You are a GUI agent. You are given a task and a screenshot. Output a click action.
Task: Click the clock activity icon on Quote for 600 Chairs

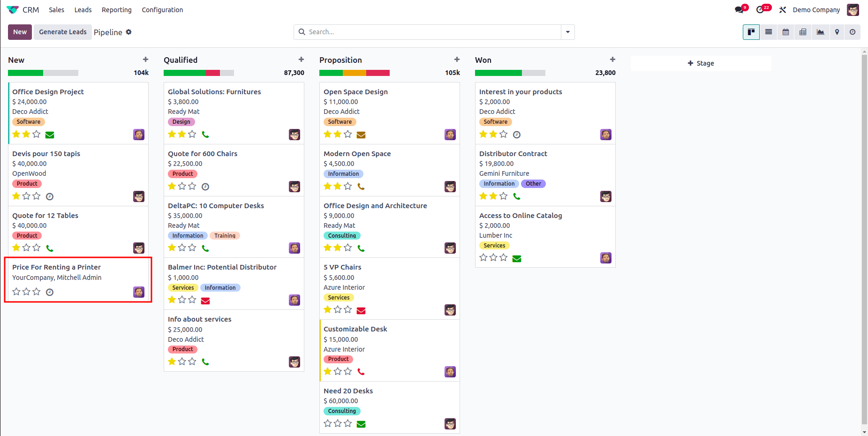(205, 187)
